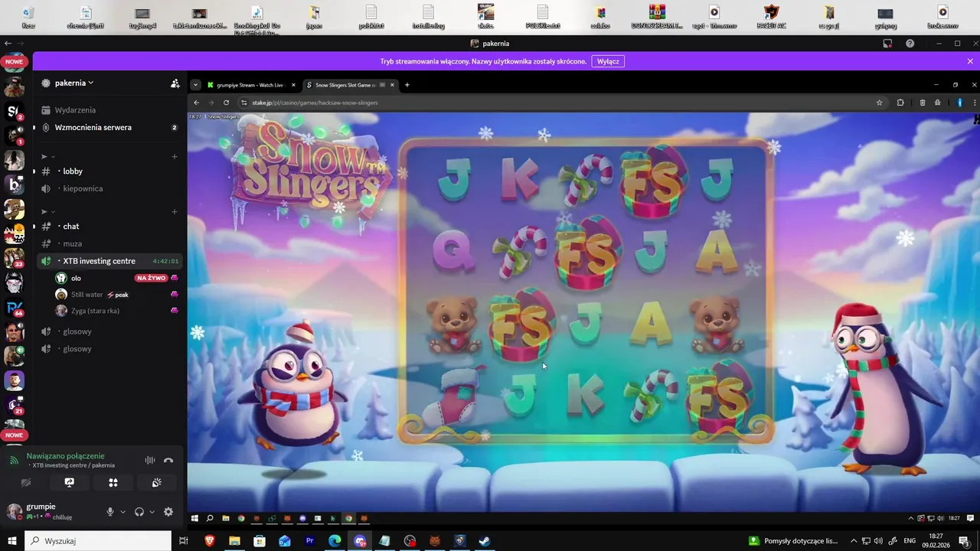980x551 pixels.
Task: Open tab list arrow in streamed browser
Action: (196, 85)
